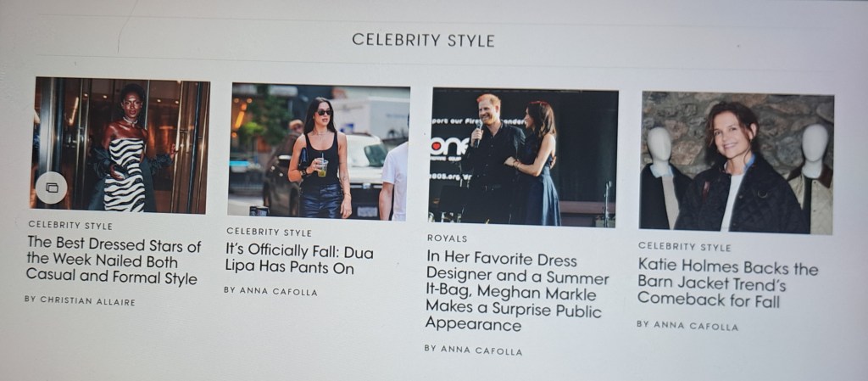Open the Dua Lipa street photo thumbnail
This screenshot has width=868, height=381.
(320, 152)
